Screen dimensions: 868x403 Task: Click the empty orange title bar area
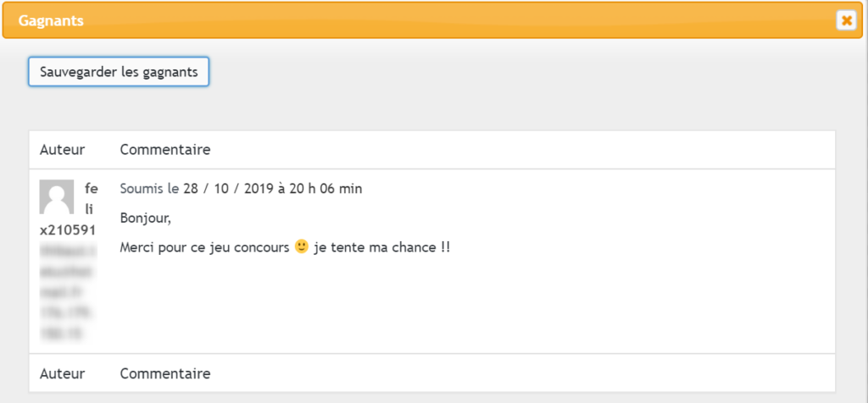pyautogui.click(x=459, y=21)
